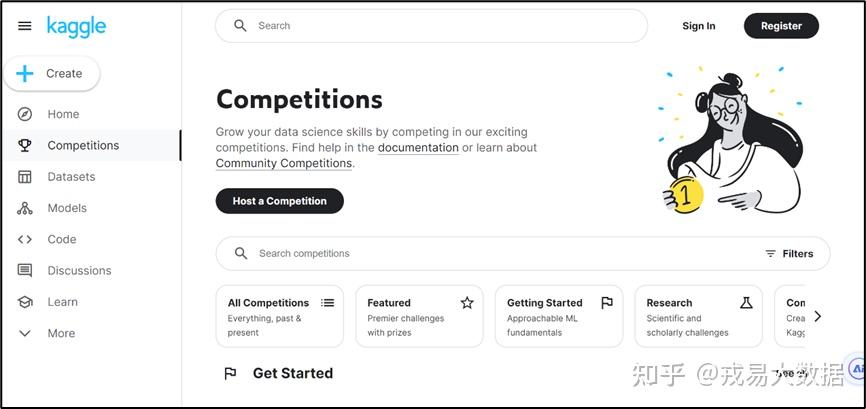Show next competition categories with arrow
The image size is (866, 409).
(818, 316)
